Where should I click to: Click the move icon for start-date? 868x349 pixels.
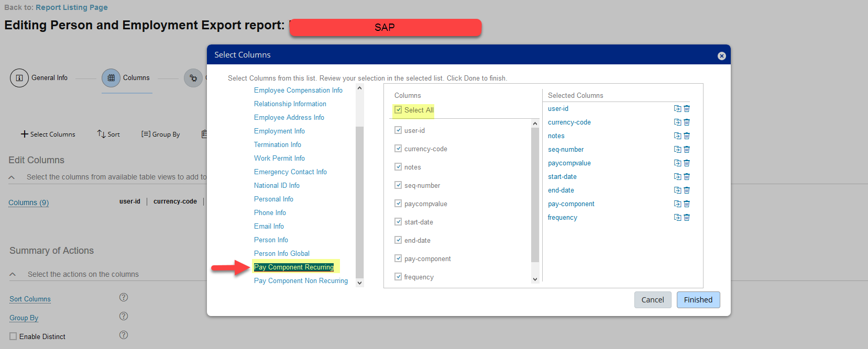(x=677, y=177)
